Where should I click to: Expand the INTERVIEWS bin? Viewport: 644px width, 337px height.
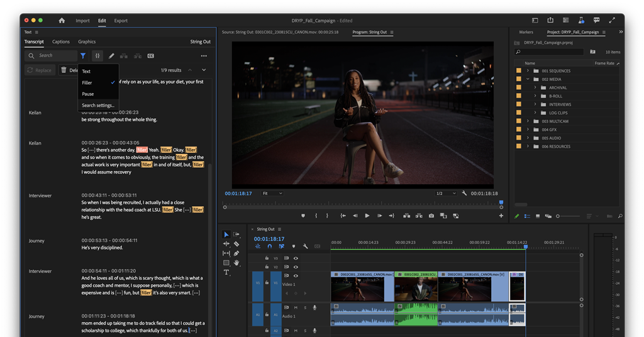tap(535, 104)
